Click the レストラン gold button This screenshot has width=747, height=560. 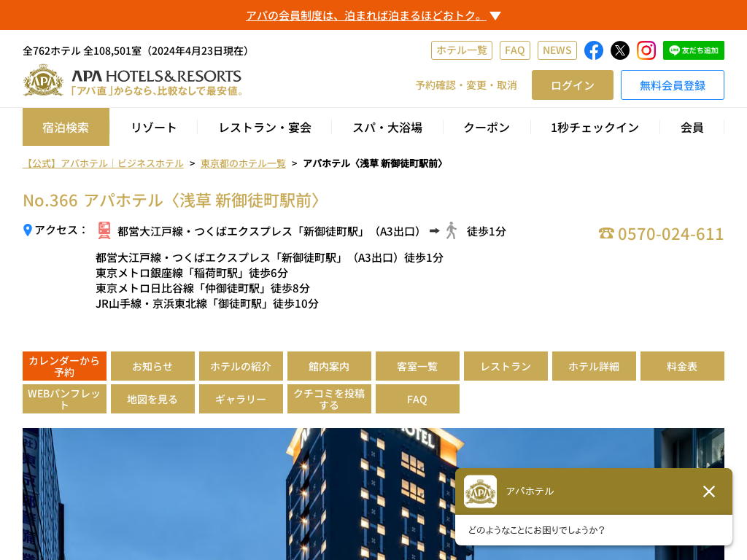(506, 366)
